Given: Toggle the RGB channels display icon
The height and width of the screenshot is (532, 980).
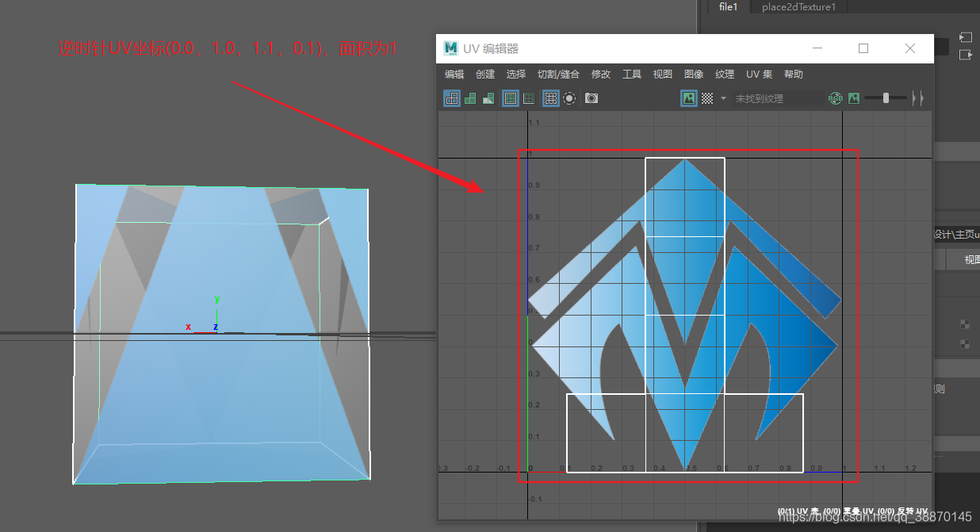Looking at the screenshot, I should 836,98.
